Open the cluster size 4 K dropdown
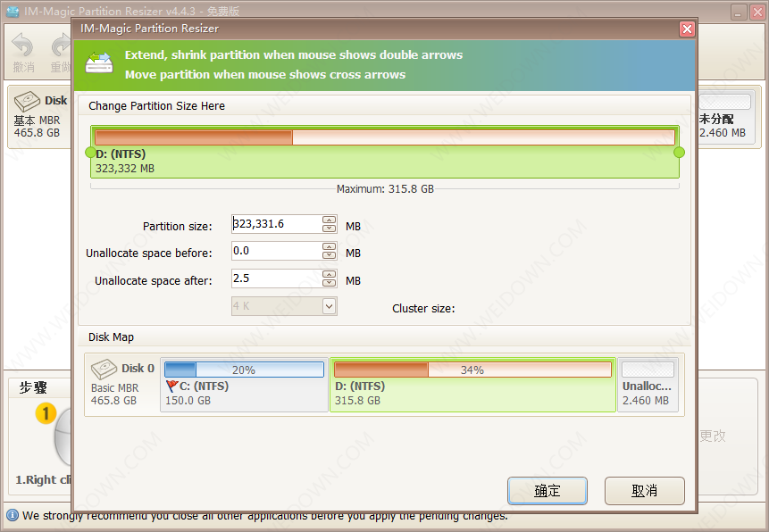 [x=329, y=306]
